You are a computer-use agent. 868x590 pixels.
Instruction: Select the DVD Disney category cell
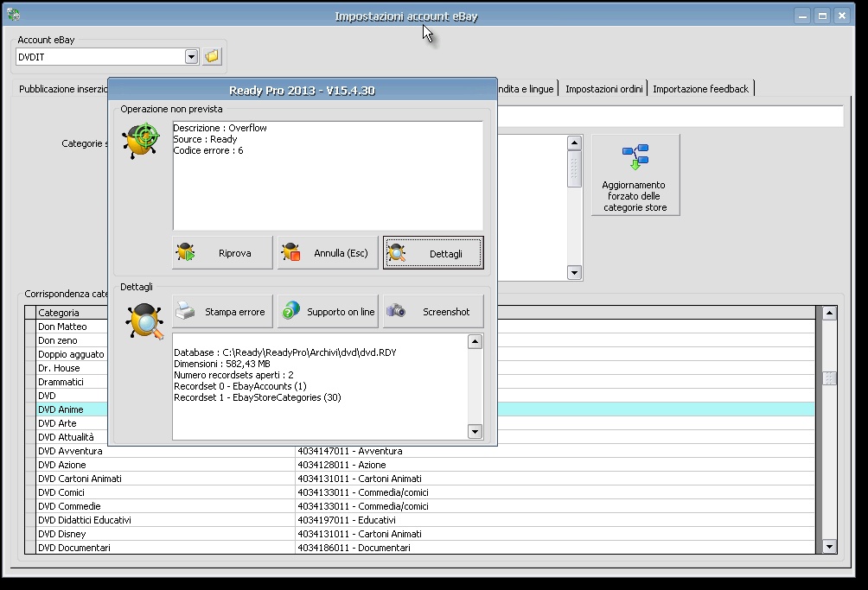pyautogui.click(x=165, y=534)
